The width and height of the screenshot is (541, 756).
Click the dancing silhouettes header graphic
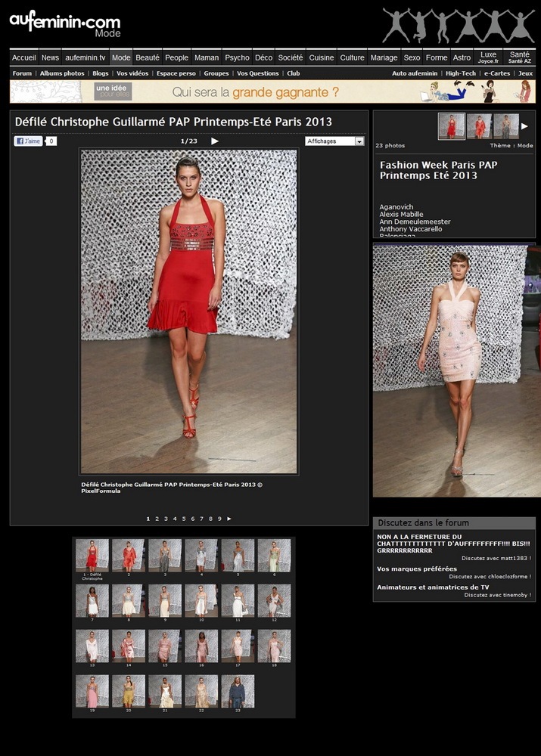click(x=459, y=25)
